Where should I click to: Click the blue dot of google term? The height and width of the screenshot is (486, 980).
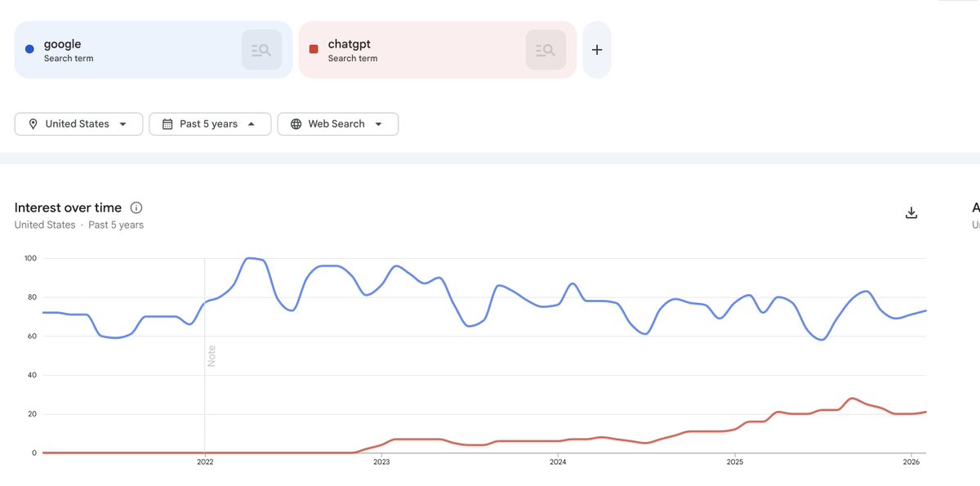click(29, 49)
